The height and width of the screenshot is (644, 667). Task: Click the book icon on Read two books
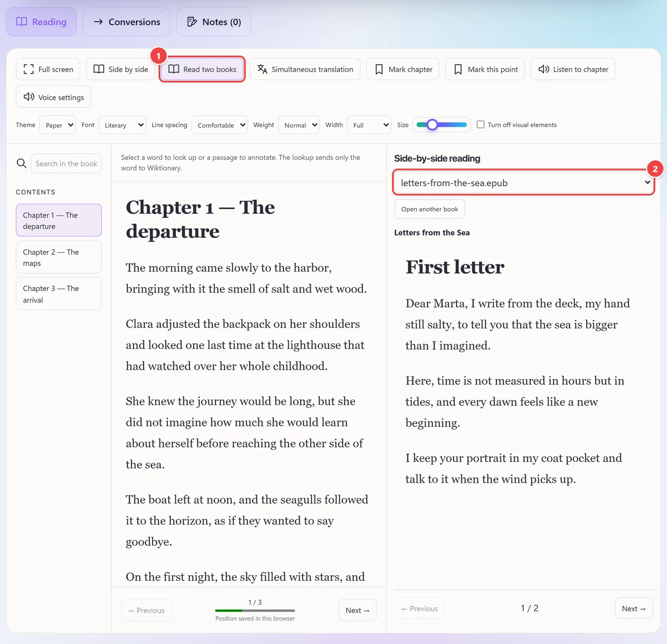tap(174, 69)
